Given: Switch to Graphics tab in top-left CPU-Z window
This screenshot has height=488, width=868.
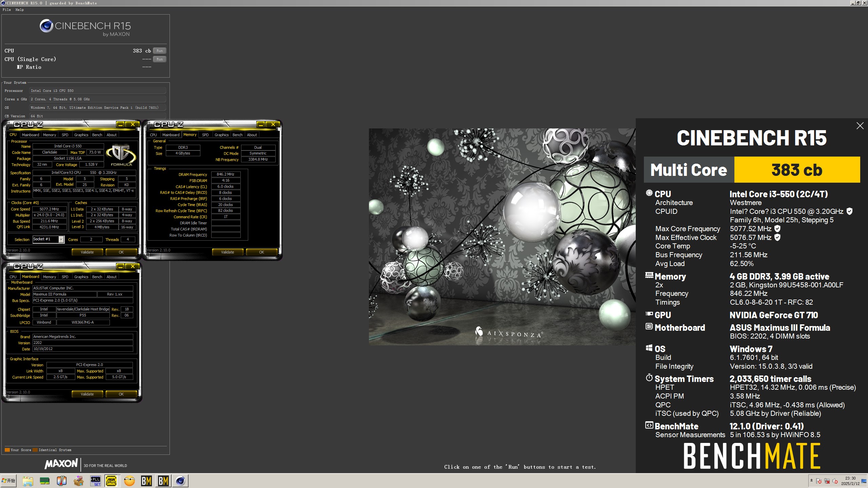Looking at the screenshot, I should point(81,135).
